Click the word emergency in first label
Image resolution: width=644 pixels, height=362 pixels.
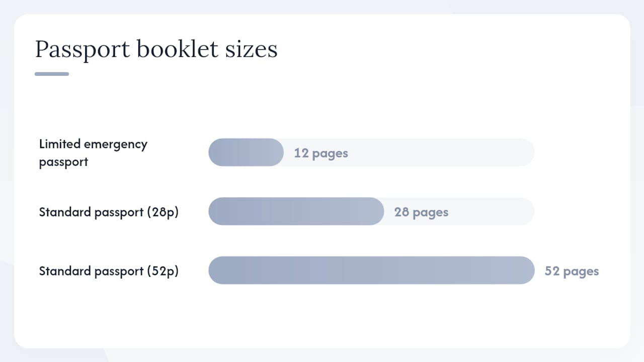pyautogui.click(x=116, y=144)
